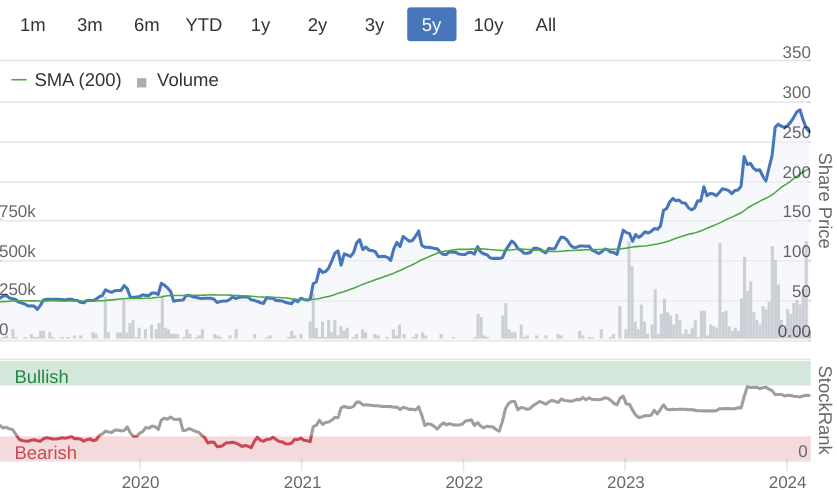
Task: Toggle Volume series in legend
Action: 187,80
